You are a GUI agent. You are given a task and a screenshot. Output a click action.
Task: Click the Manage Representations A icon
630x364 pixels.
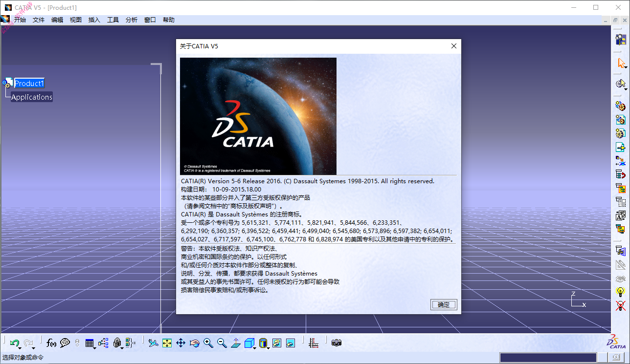[621, 215]
